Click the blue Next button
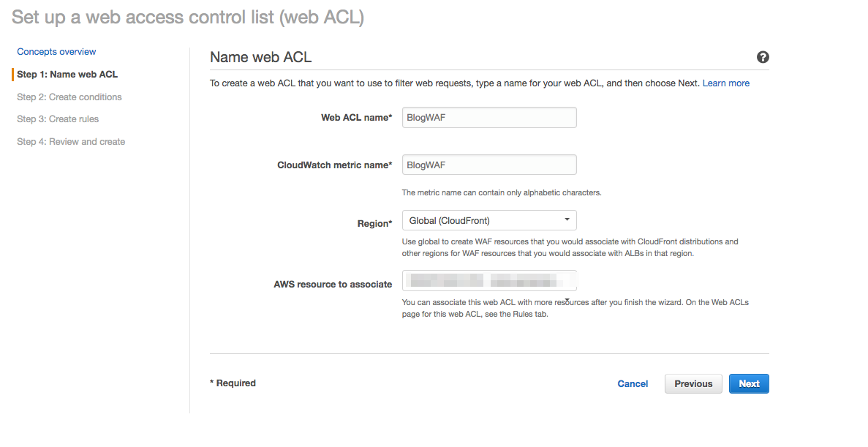Viewport: 868px width, 447px height. click(x=749, y=384)
